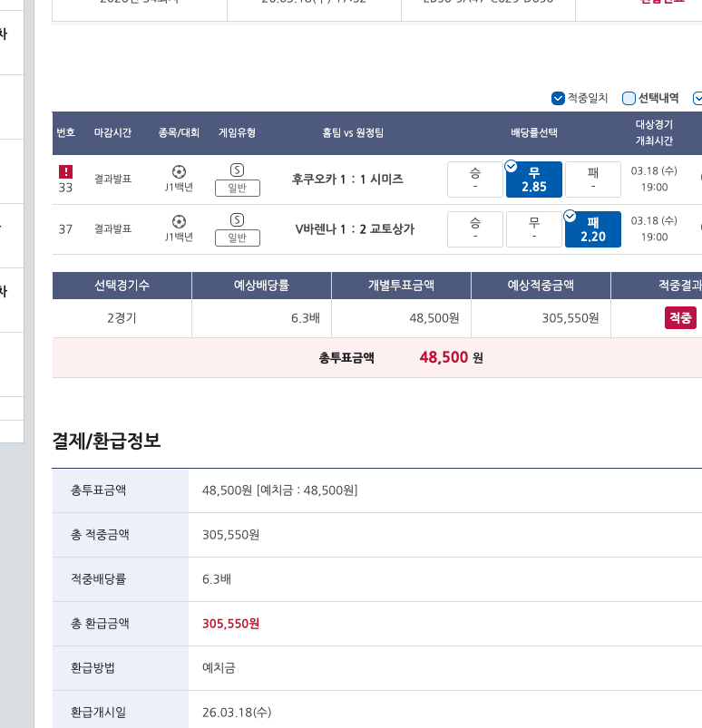The height and width of the screenshot is (728, 702).
Task: Click the 26.03.18(수) refund start date
Action: [x=237, y=713]
